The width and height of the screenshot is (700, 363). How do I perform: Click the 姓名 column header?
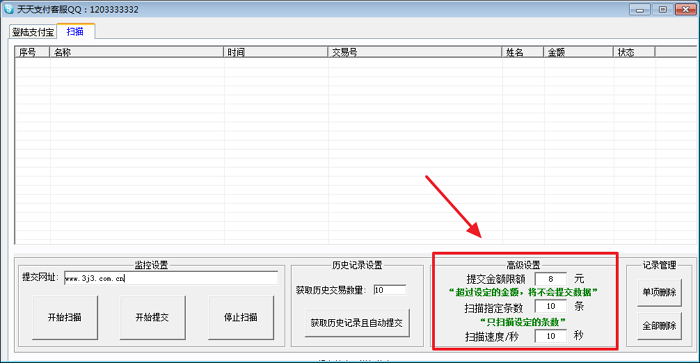(522, 52)
